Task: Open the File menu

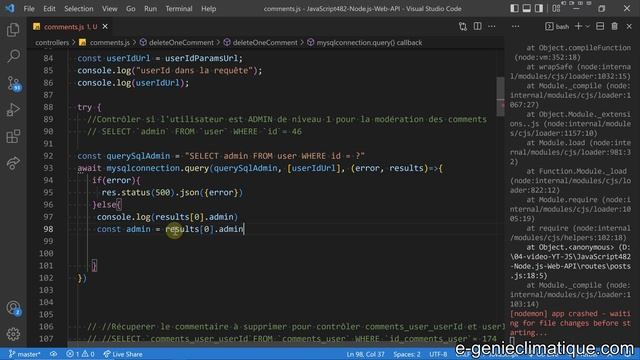Action: [x=29, y=9]
